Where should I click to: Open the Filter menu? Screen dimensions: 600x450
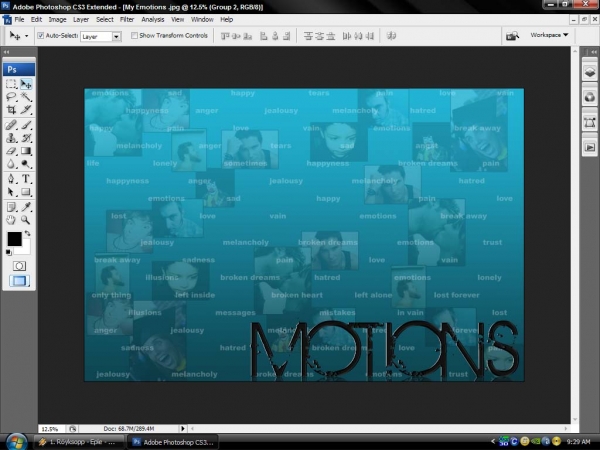click(x=127, y=20)
